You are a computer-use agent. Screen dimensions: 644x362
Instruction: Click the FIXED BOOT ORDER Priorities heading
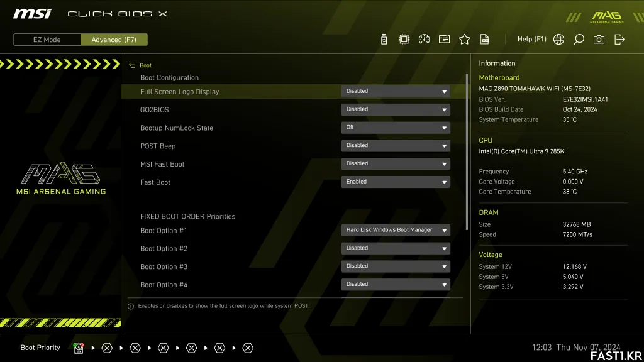pos(187,217)
